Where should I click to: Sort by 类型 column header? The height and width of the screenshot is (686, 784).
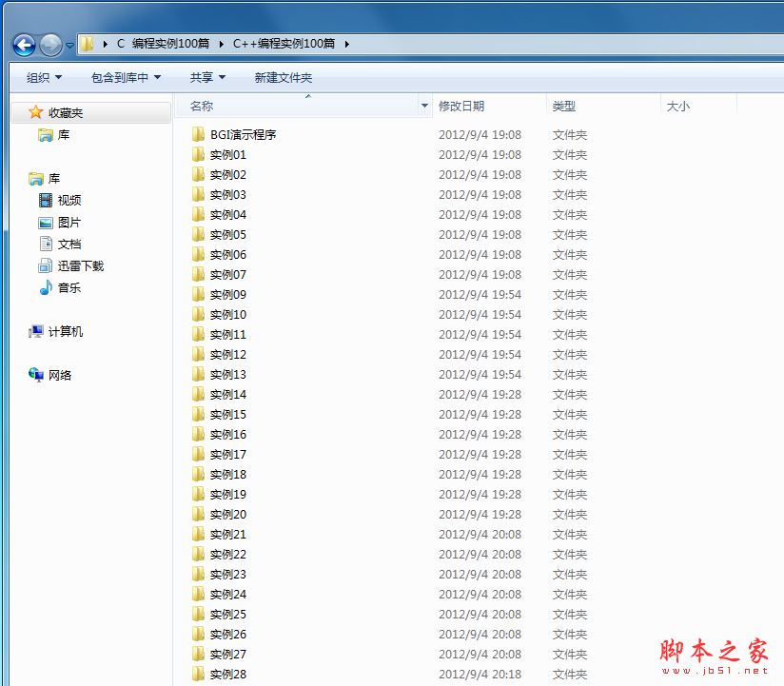pyautogui.click(x=603, y=106)
